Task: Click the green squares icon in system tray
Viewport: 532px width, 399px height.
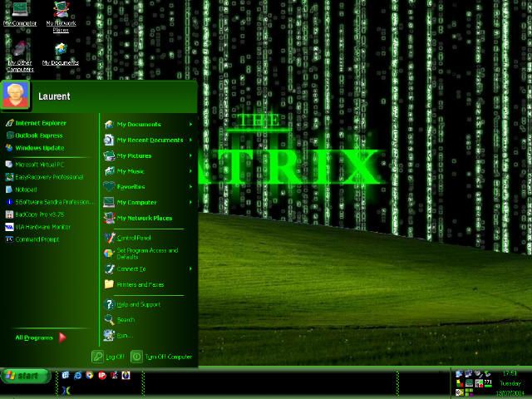Action: point(469,392)
